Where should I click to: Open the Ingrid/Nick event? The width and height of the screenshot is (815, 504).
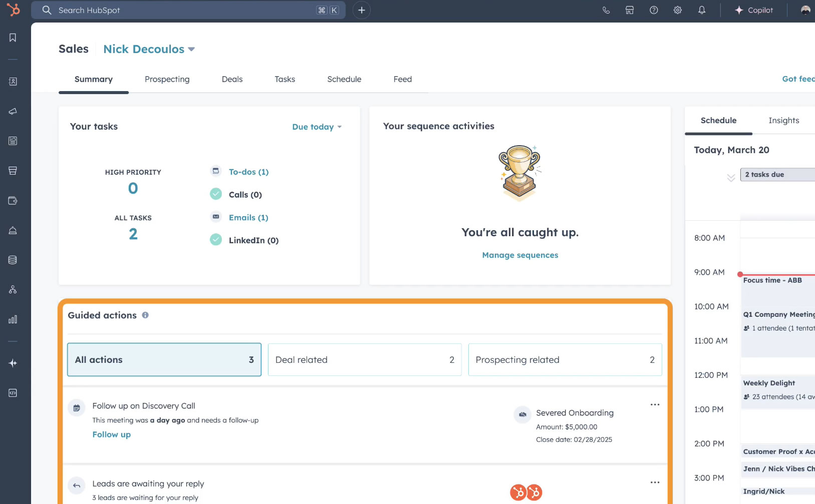click(779, 491)
